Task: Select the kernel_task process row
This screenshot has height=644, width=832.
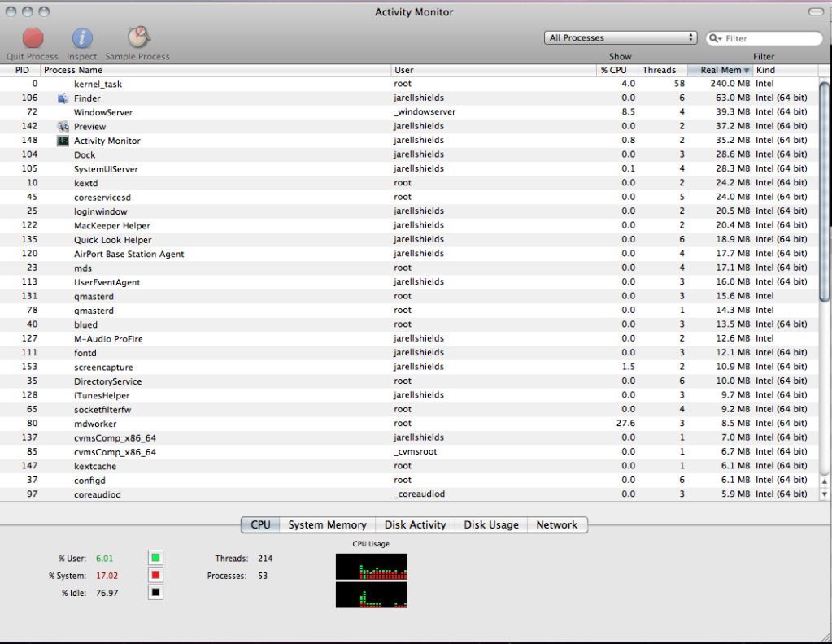Action: (409, 84)
